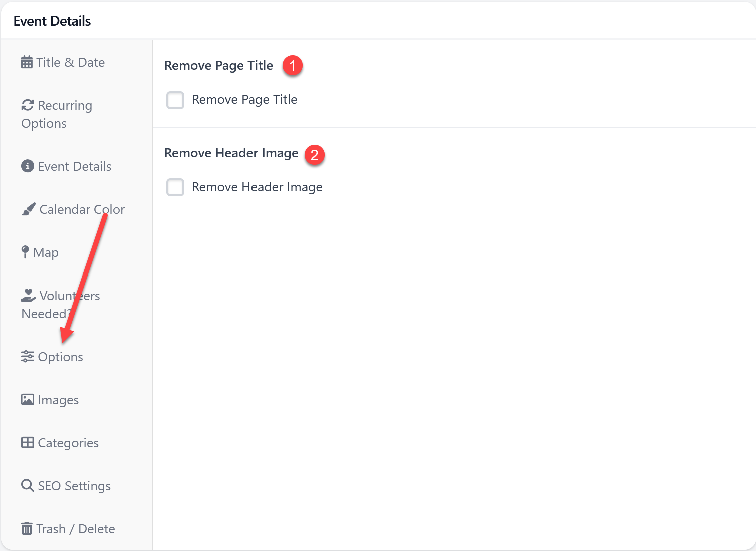Click the map pin icon
756x551 pixels.
[25, 252]
